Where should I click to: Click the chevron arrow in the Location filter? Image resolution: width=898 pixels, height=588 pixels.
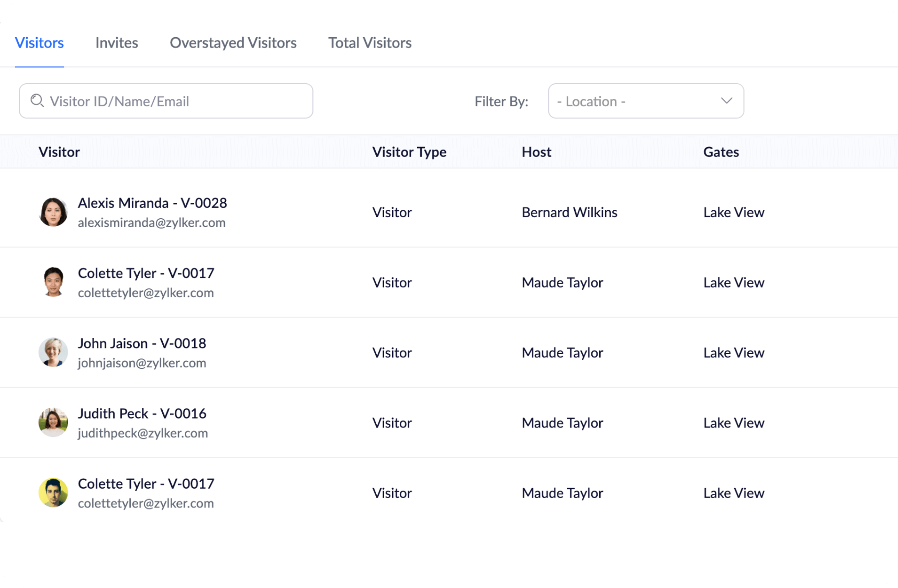[x=726, y=101]
